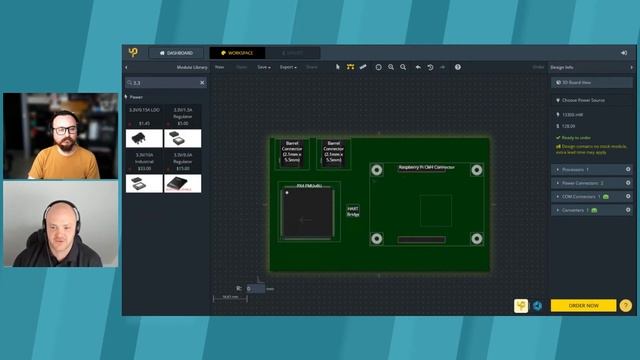Select the $15.00 Regulator module image
The width and height of the screenshot is (640, 360).
[182, 184]
